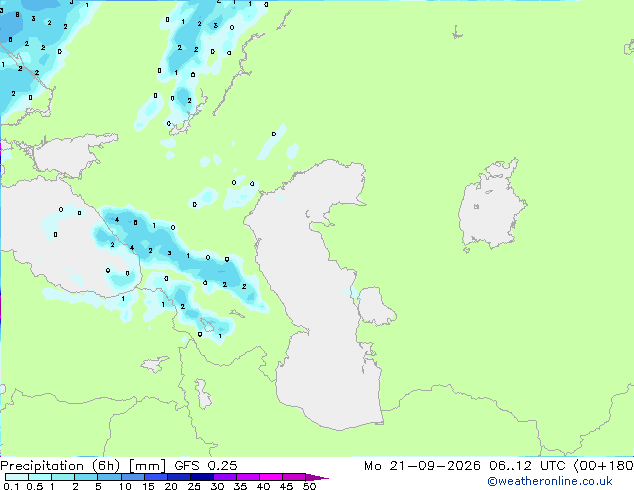Screen dimensions: 634x490
Task: Click the 5 mm legend color box
Action: (x=109, y=477)
